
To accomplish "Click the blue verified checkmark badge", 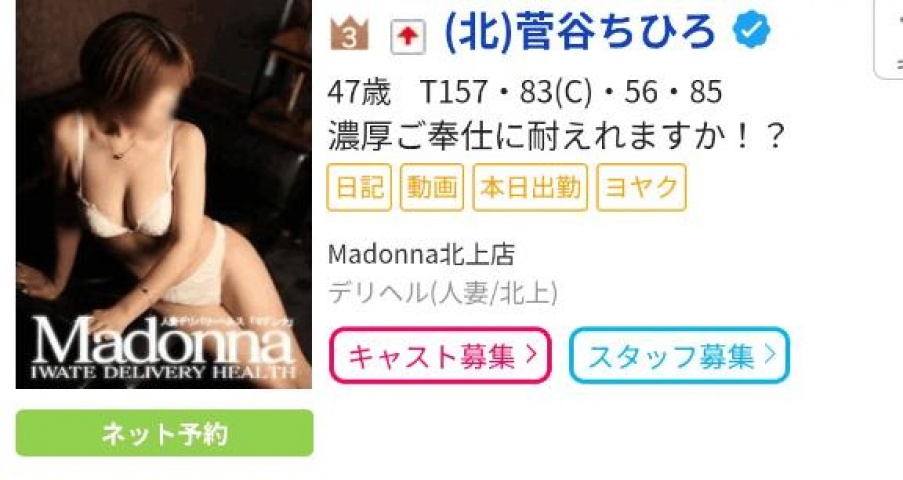I will tap(752, 31).
